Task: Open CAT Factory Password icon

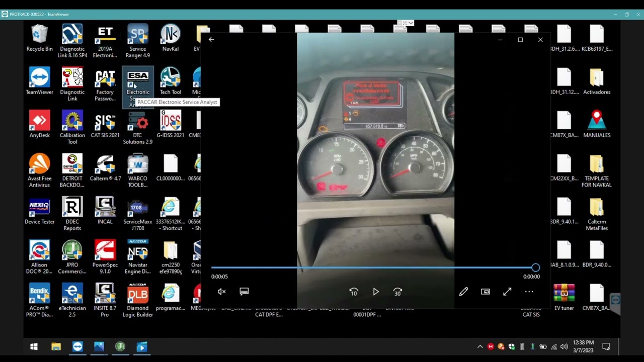Action: click(105, 84)
